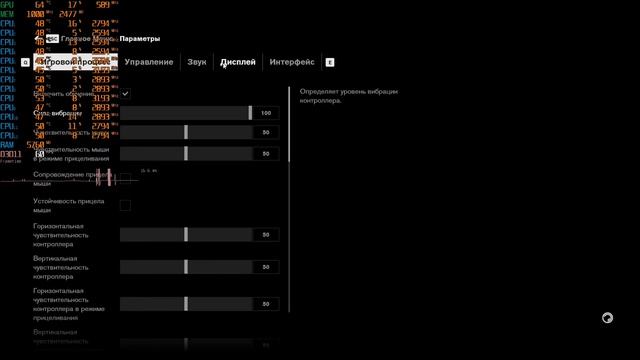Image resolution: width=640 pixels, height=360 pixels.
Task: Click the Q key icon before tabs
Action: coord(25,62)
